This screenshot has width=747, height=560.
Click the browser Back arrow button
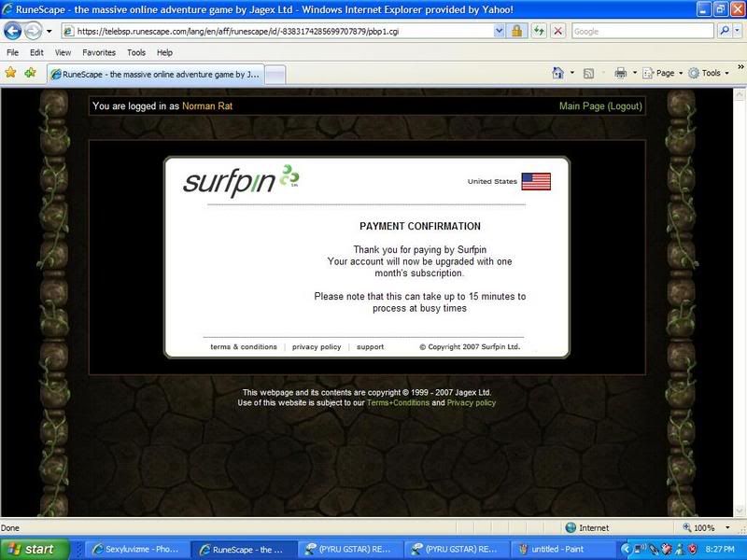[12, 32]
